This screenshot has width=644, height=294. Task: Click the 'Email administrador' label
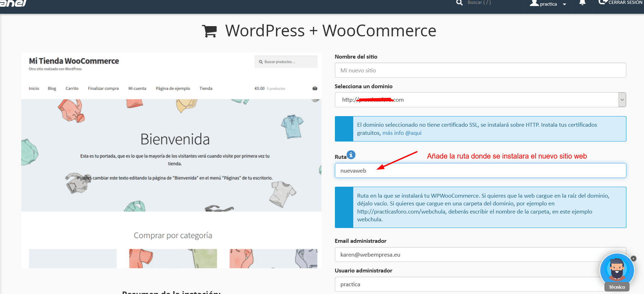click(361, 241)
